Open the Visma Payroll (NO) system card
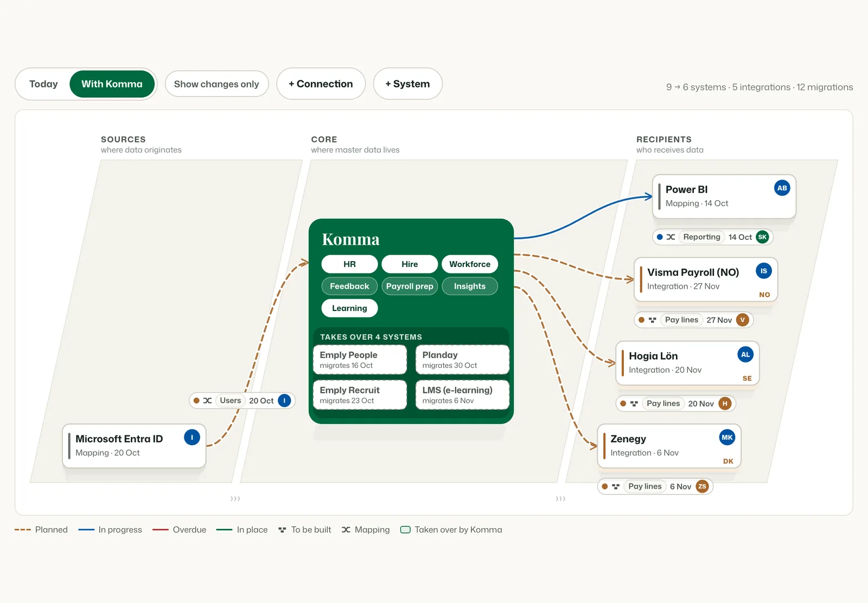This screenshot has width=868, height=603. pyautogui.click(x=706, y=280)
